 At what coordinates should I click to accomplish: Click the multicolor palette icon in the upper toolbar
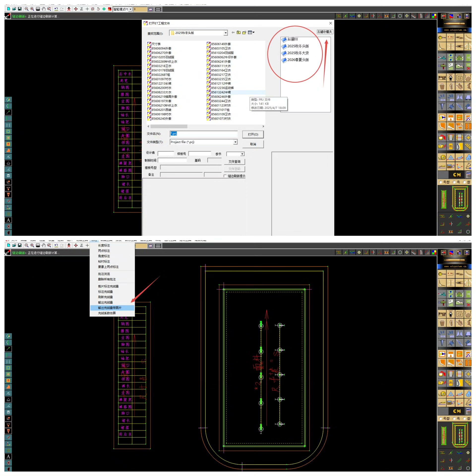pos(434,16)
